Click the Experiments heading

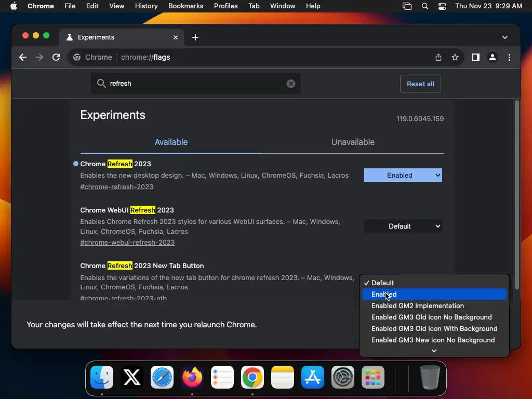(x=113, y=115)
